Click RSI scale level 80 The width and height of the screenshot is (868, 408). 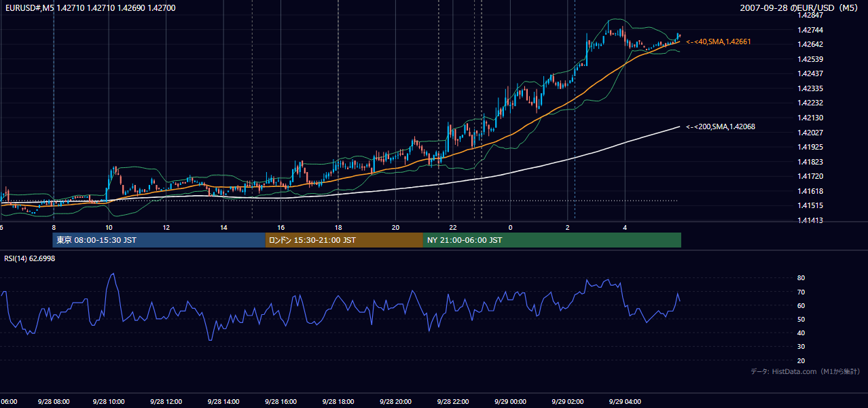pos(801,278)
